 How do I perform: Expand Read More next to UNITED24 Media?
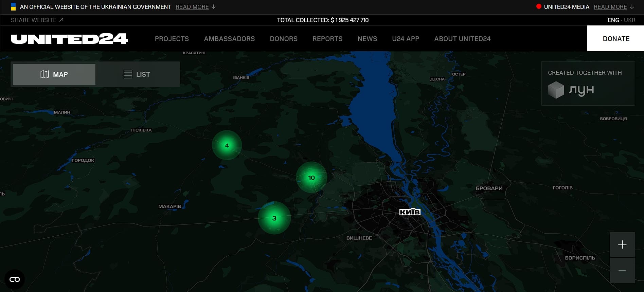[x=613, y=7]
